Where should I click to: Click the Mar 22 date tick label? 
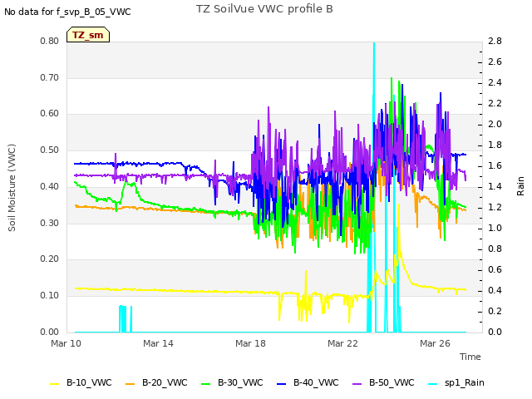(342, 343)
